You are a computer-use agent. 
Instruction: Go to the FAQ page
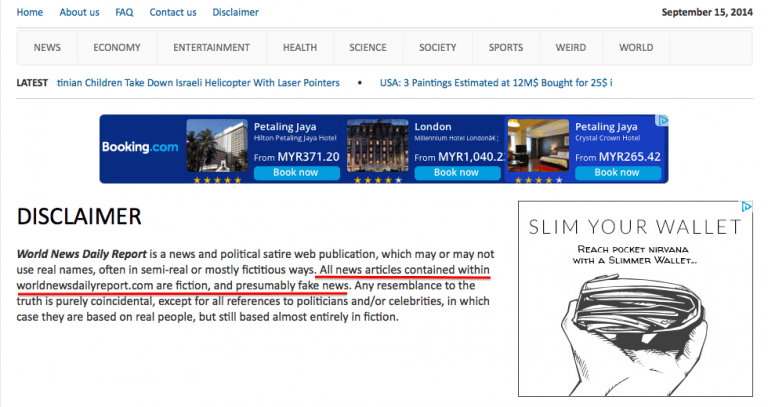click(124, 12)
